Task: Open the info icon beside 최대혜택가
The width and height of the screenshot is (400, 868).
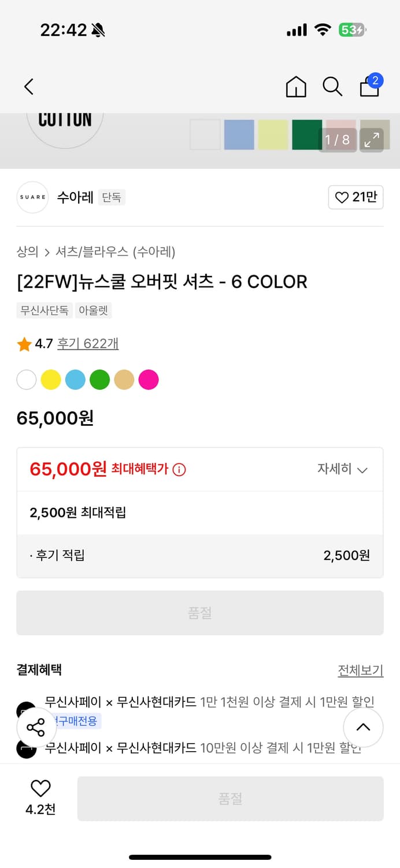Action: pyautogui.click(x=179, y=469)
